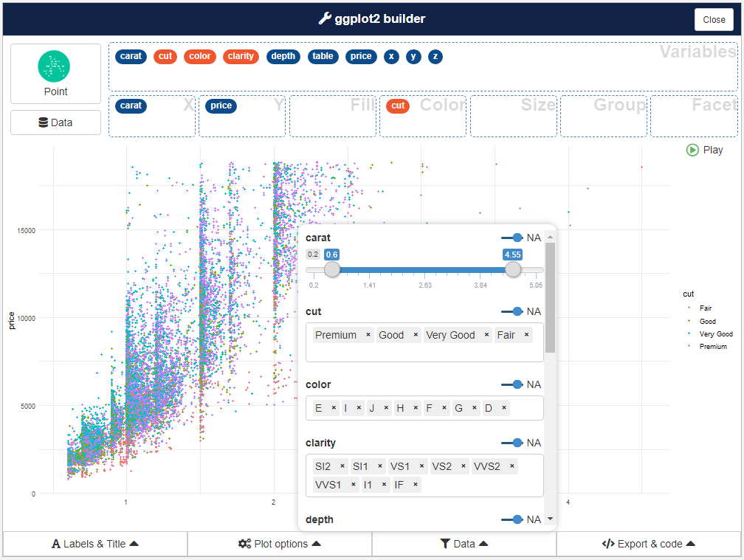Click the table variable badge

(323, 56)
